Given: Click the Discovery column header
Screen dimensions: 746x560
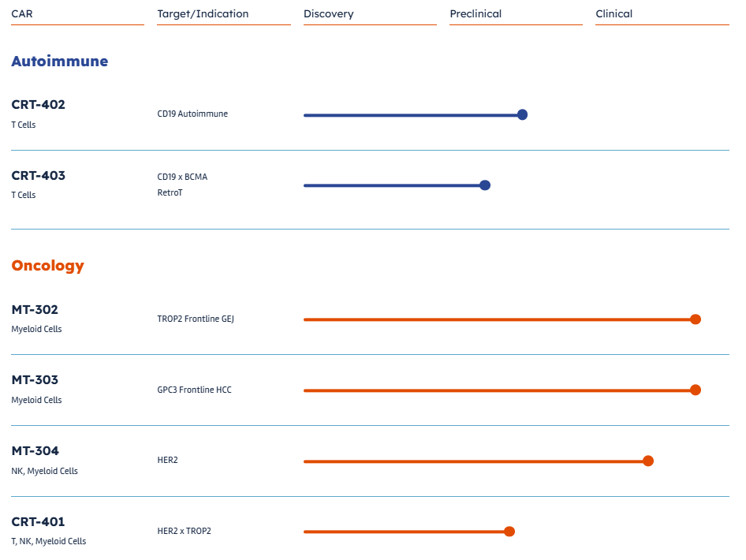Looking at the screenshot, I should point(328,13).
